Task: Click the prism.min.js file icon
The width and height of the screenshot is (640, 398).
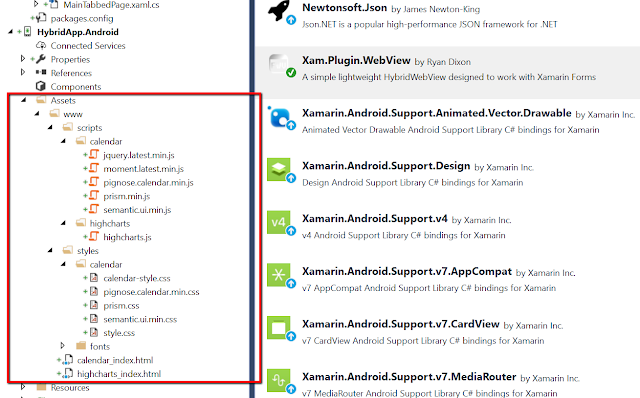Action: [94, 196]
